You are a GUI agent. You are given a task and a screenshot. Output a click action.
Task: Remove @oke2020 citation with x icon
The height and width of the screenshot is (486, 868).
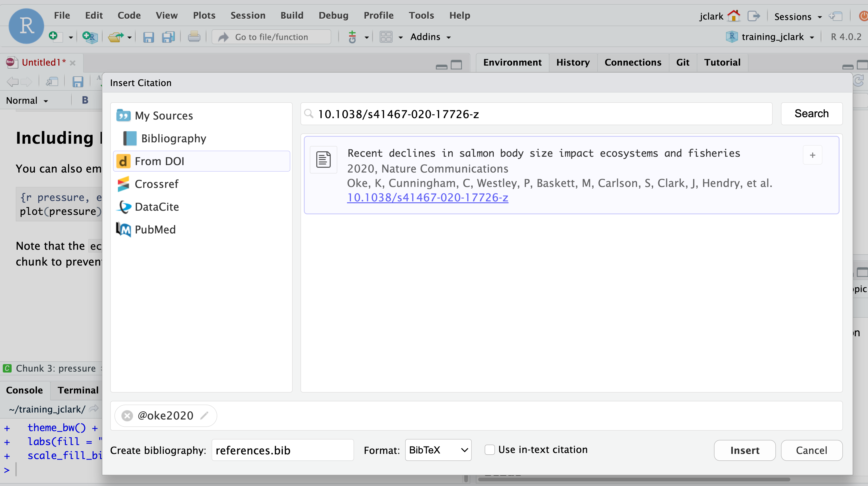coord(127,416)
